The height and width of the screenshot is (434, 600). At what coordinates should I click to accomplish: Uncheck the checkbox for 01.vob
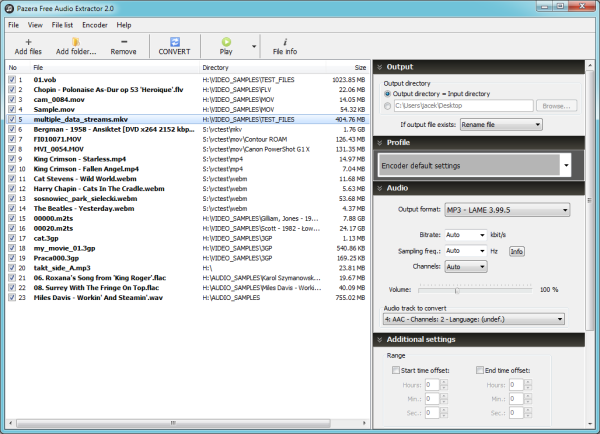tap(12, 80)
